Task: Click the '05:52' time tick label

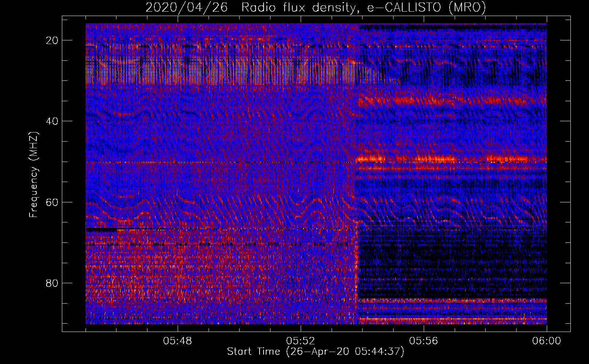Action: click(301, 341)
